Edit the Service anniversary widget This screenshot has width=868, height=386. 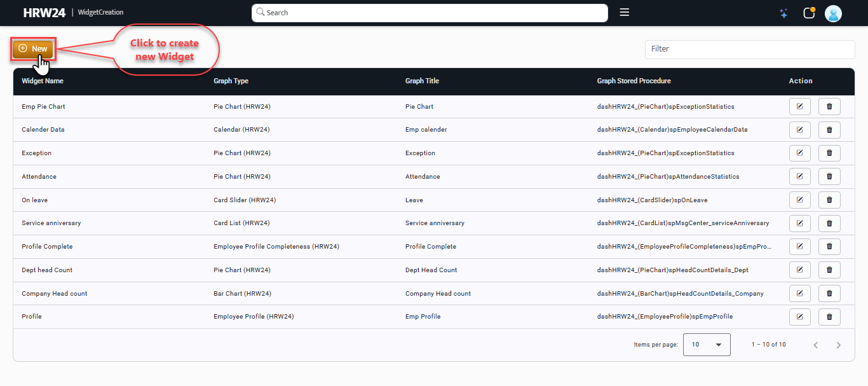799,223
